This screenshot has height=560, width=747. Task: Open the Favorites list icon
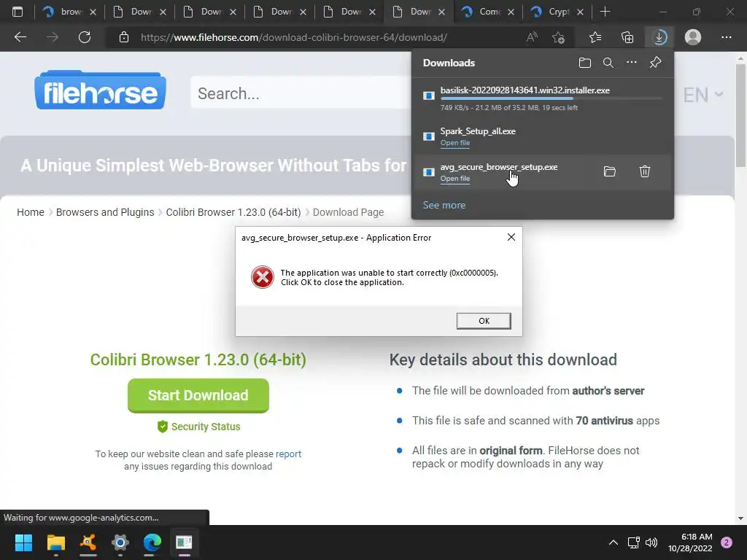595,37
